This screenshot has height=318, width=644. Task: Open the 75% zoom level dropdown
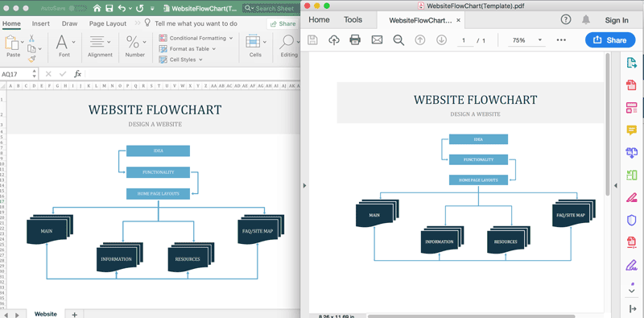coord(526,40)
